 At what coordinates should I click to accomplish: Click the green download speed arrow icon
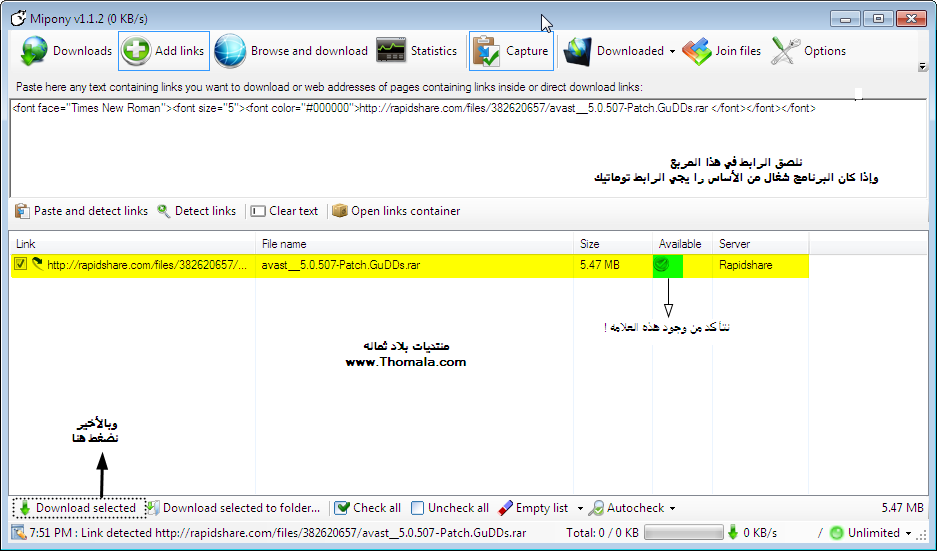733,532
